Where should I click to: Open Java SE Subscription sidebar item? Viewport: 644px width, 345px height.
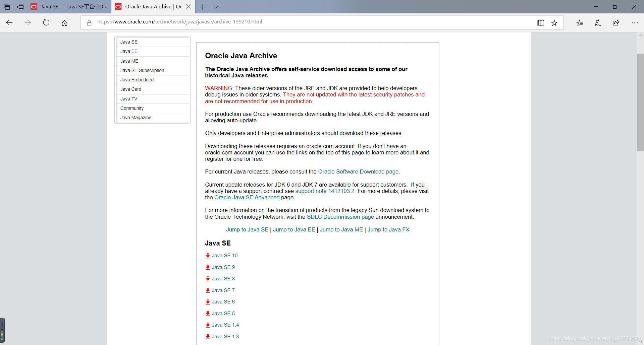coord(153,70)
